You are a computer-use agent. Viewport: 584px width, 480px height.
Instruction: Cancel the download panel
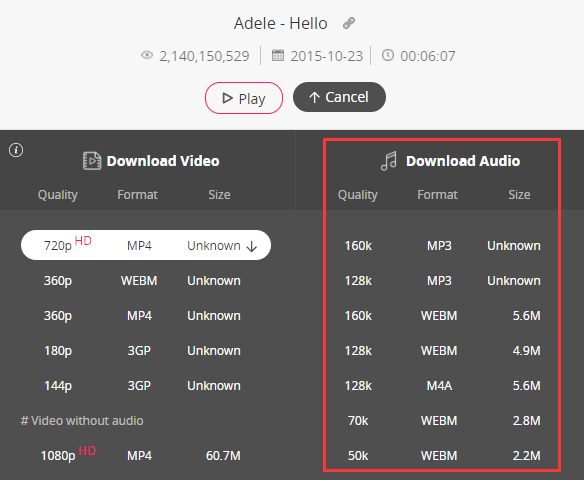pos(339,97)
